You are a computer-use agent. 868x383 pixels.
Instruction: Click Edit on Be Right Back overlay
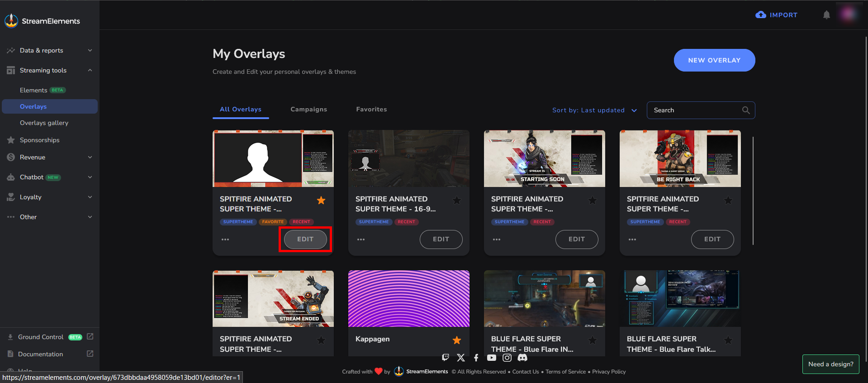point(712,239)
